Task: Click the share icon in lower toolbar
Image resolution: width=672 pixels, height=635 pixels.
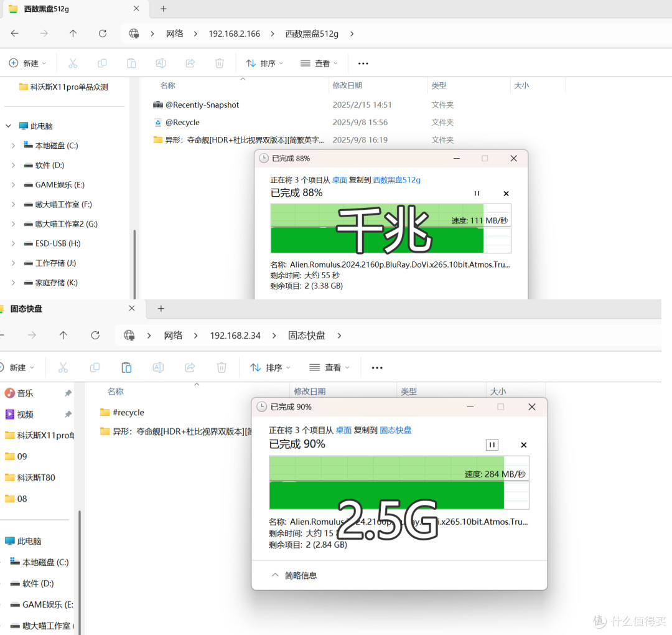Action: [x=190, y=367]
